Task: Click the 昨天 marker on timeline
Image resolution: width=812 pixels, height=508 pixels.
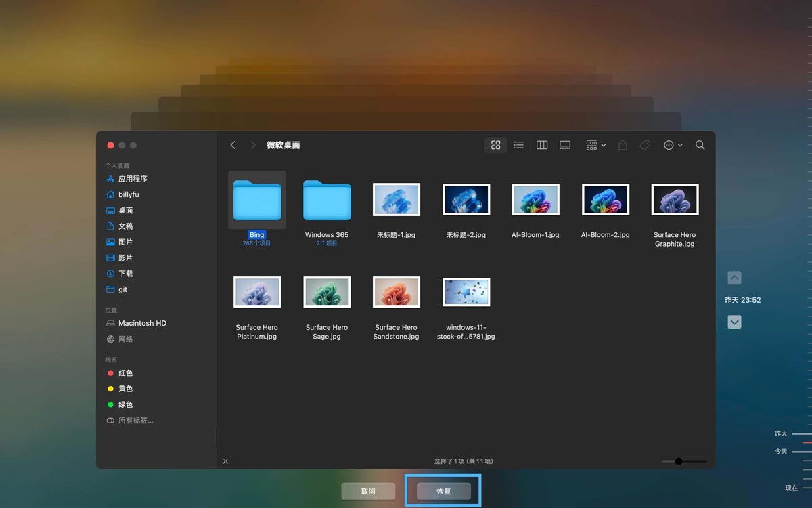Action: [782, 433]
